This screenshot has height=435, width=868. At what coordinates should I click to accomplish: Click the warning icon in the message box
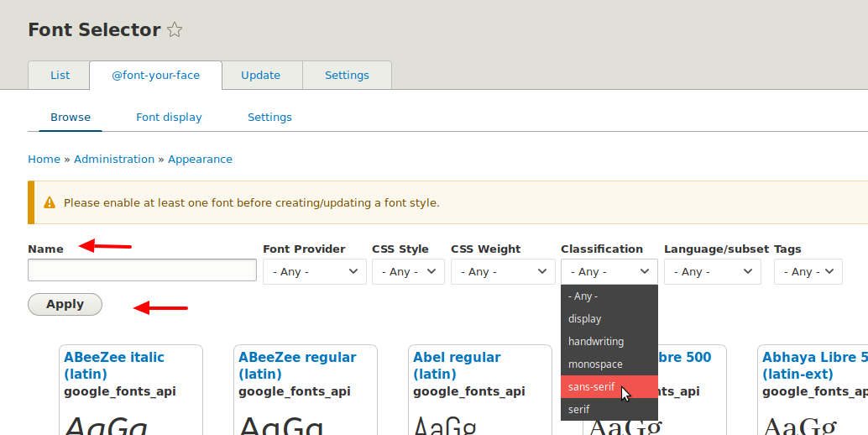(x=50, y=202)
